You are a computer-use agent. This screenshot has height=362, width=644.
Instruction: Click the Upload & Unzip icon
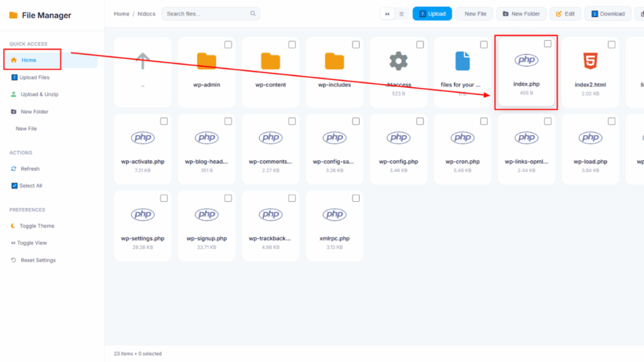tap(15, 94)
